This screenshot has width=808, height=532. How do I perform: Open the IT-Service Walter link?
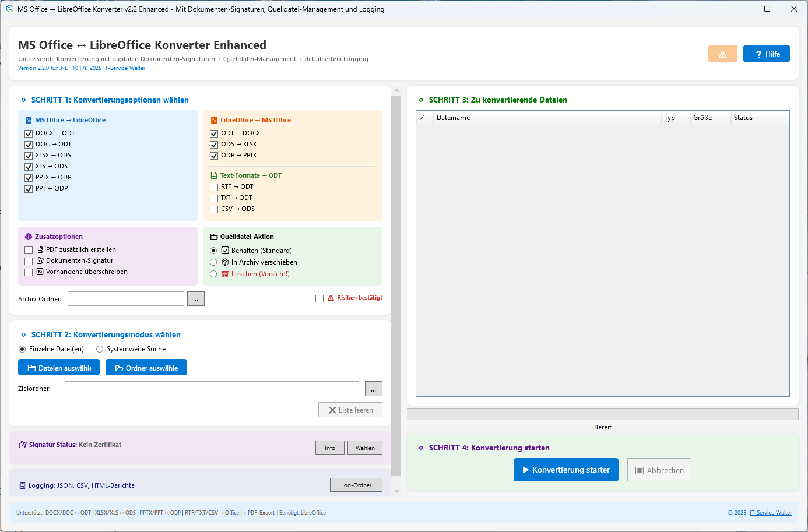770,513
